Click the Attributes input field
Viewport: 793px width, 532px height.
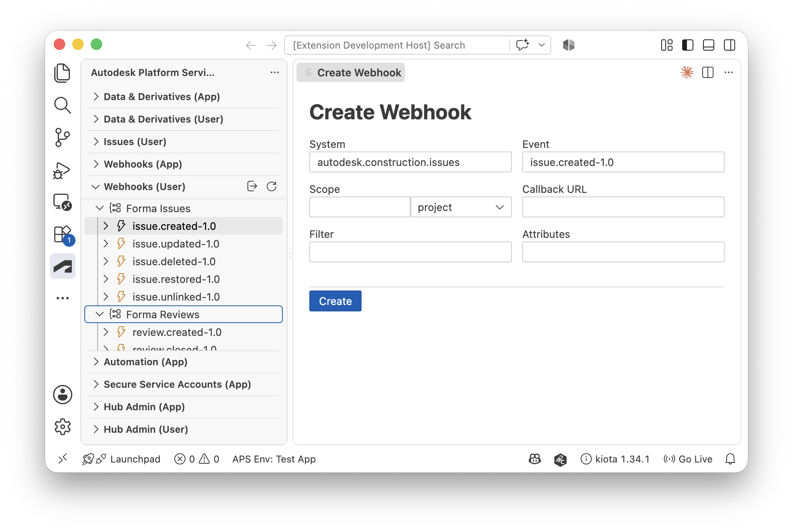point(623,252)
